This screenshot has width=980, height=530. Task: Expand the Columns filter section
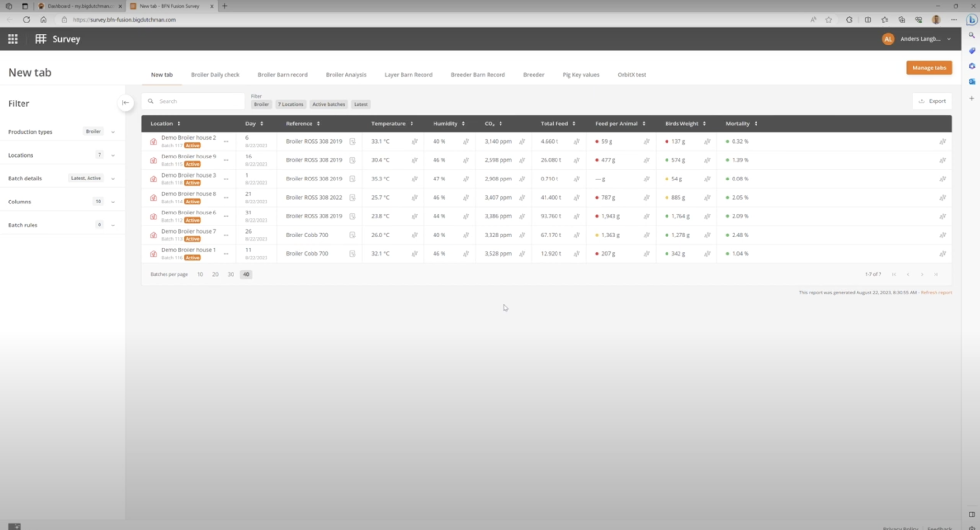[x=113, y=202]
